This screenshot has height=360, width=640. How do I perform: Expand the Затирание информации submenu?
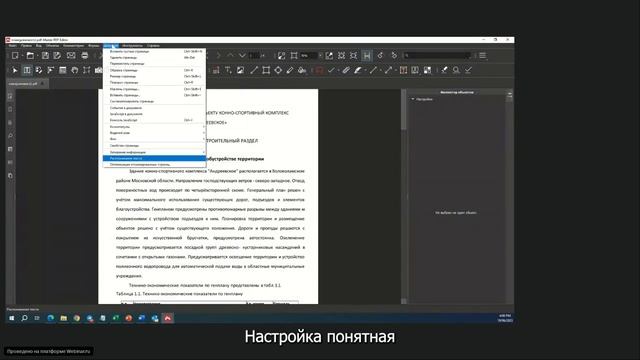[x=154, y=152]
